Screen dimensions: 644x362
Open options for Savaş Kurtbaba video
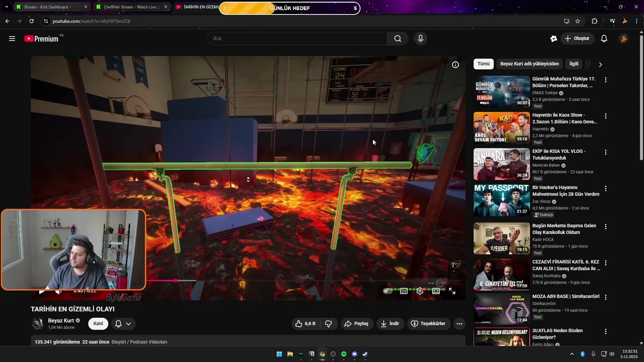point(606,263)
